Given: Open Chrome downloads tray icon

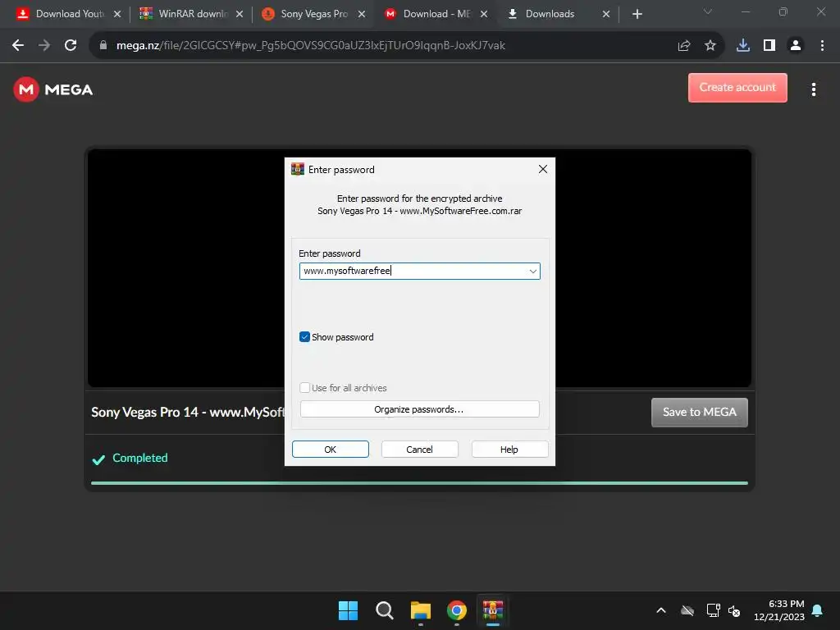Looking at the screenshot, I should coord(742,46).
